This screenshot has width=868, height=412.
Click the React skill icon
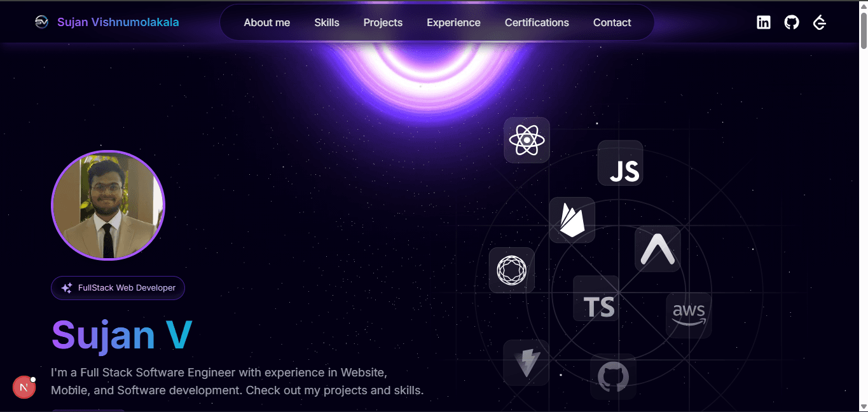coord(527,140)
